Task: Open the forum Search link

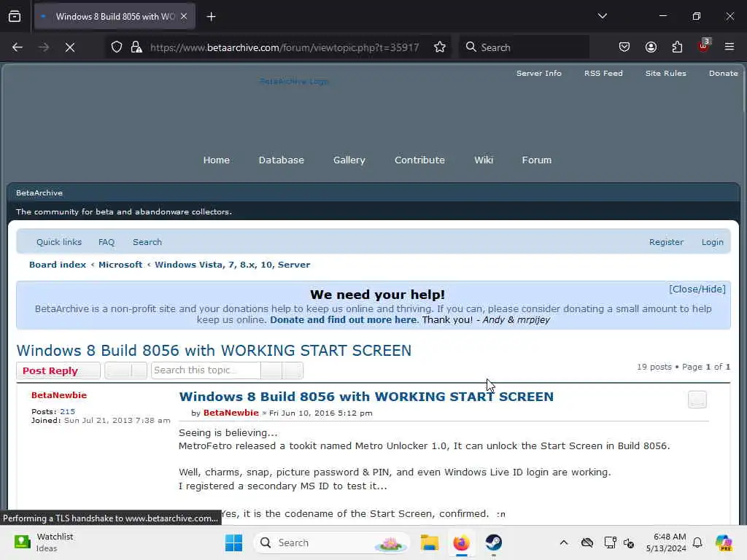Action: (147, 242)
